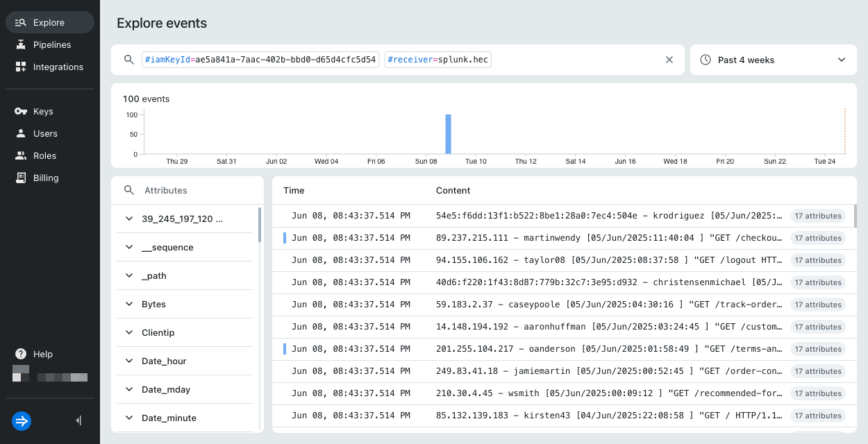
Task: Clear the search query with X
Action: coord(669,60)
